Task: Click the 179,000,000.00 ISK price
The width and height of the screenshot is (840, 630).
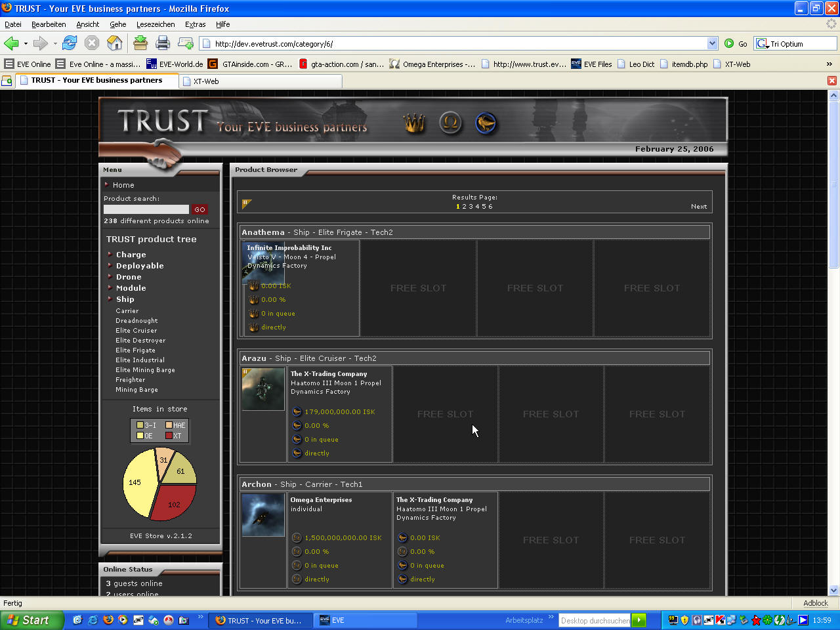Action: click(x=340, y=412)
